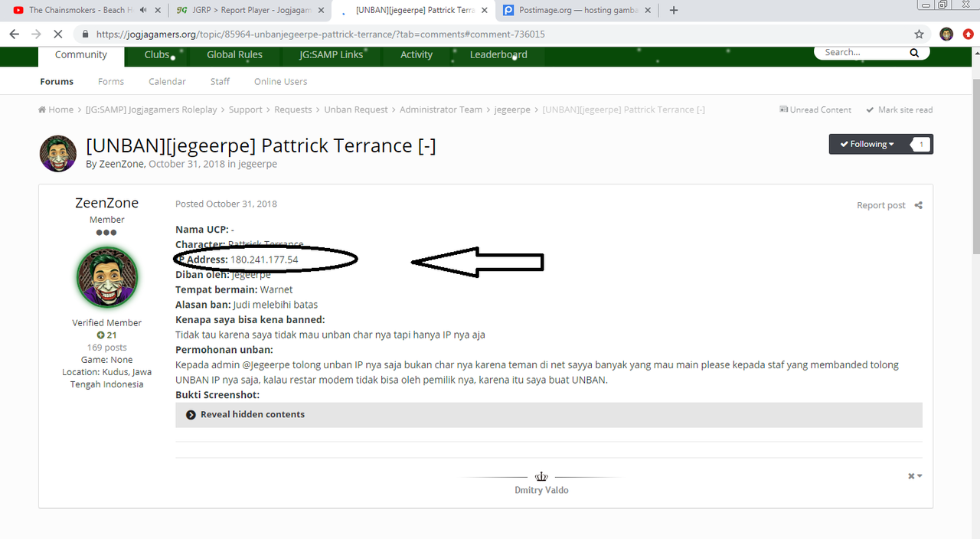Click the Tempat bermain: Warnet line
980x539 pixels.
point(234,289)
